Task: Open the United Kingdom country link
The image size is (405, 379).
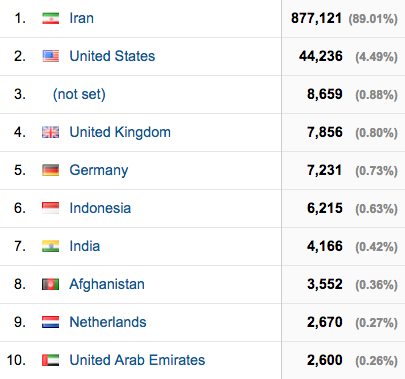Action: pyautogui.click(x=120, y=133)
